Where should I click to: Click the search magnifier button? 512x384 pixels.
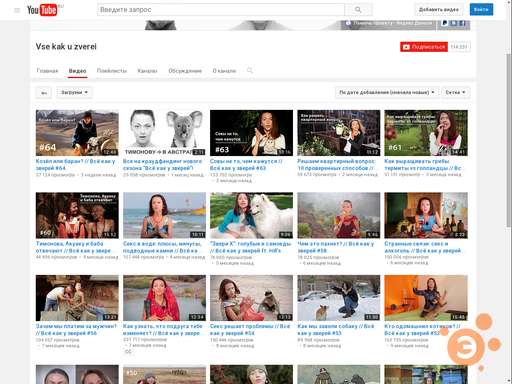359,10
